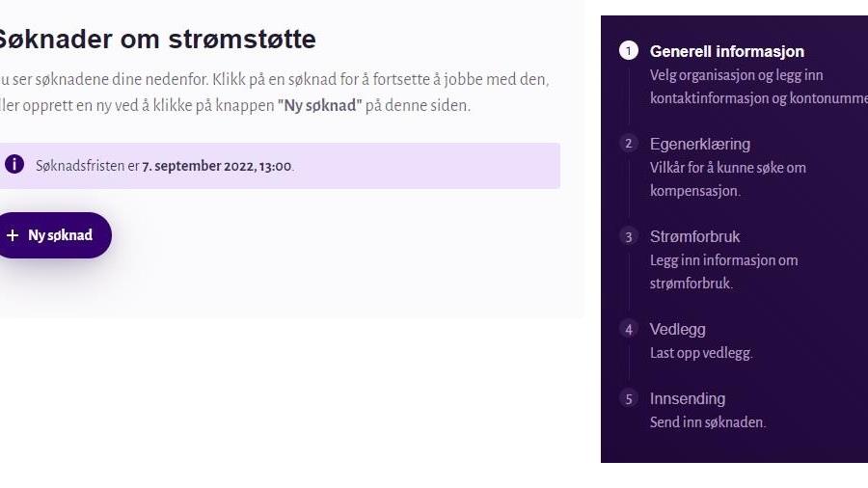Select step 4 number icon
This screenshot has width=868, height=488.
pyautogui.click(x=628, y=329)
